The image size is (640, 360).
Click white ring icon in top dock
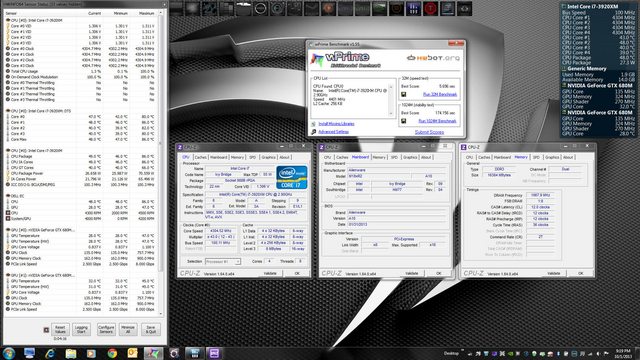[x=260, y=9]
